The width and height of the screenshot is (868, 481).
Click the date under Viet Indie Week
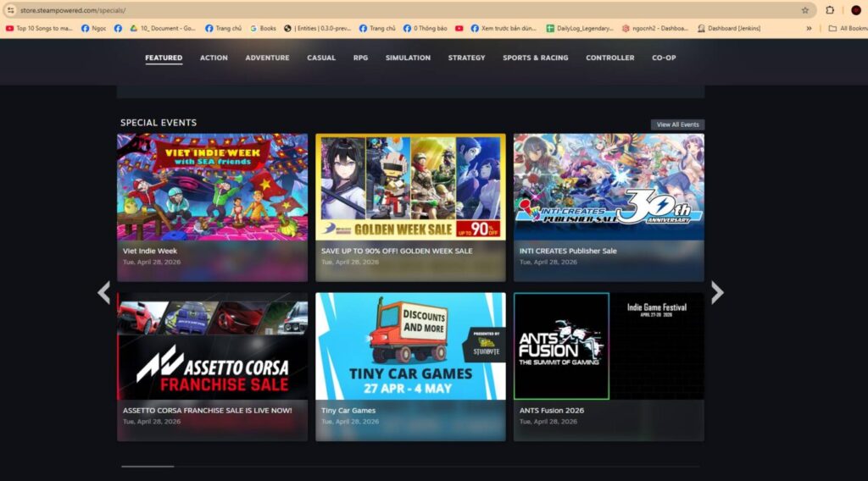point(152,262)
